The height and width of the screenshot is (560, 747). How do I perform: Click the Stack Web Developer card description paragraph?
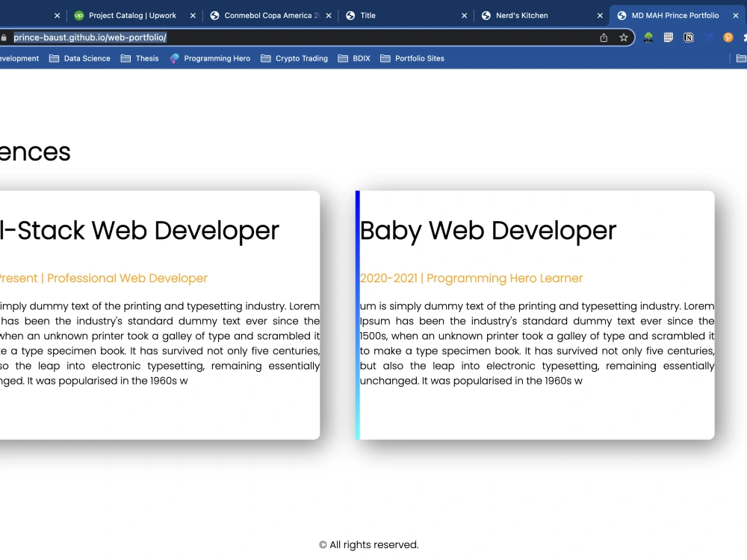click(x=160, y=343)
